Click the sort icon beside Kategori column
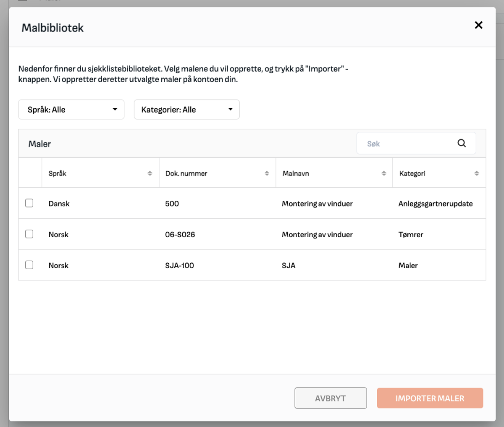This screenshot has height=427, width=504. [476, 173]
